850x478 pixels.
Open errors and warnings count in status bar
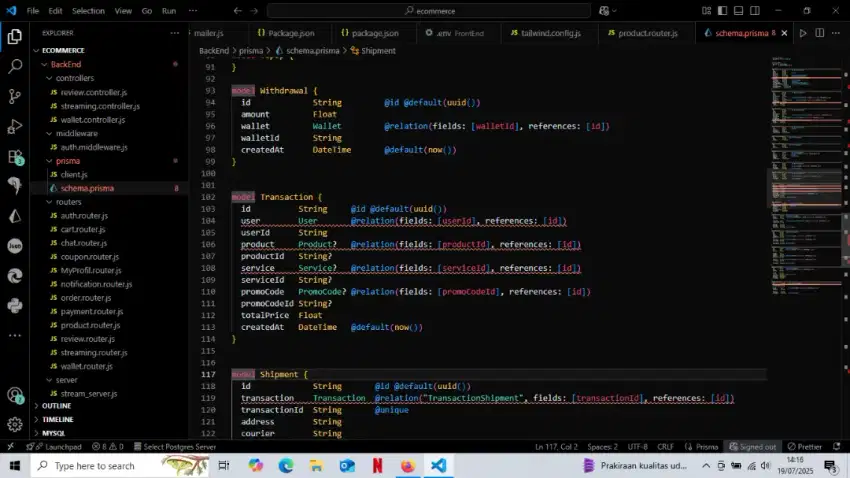[x=107, y=447]
